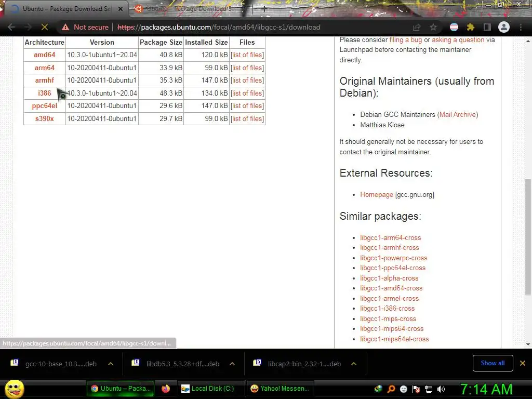Open list of files for arm64 row

click(247, 68)
